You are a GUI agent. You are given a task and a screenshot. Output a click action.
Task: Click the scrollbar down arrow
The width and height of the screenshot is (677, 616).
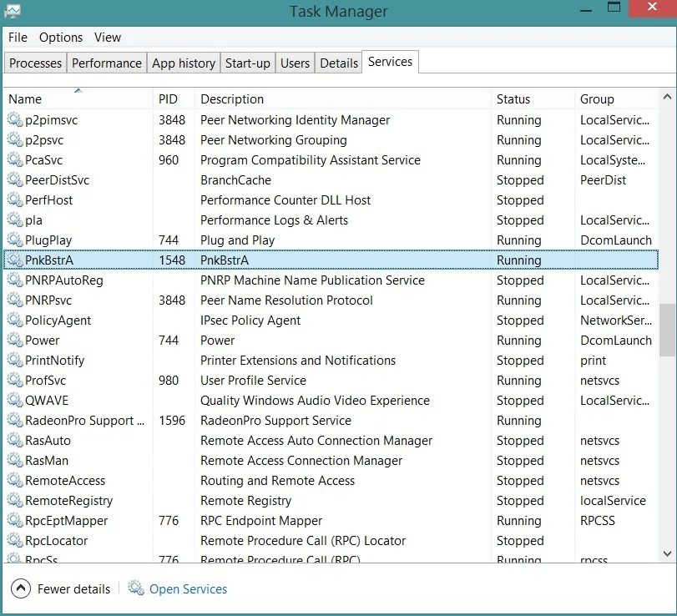coord(667,553)
